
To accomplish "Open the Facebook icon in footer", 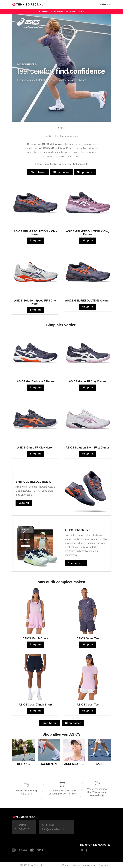I will 87,850.
